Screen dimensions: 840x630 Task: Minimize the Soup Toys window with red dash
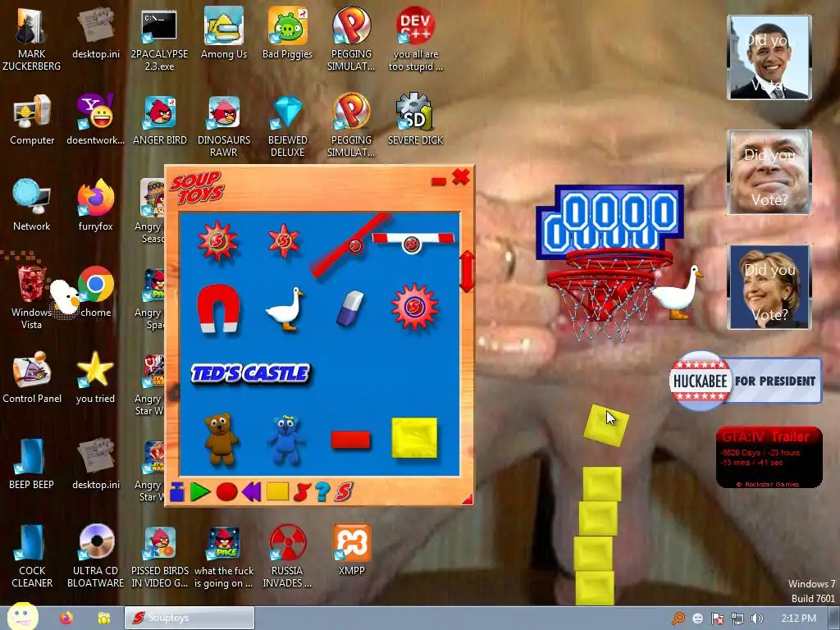439,182
